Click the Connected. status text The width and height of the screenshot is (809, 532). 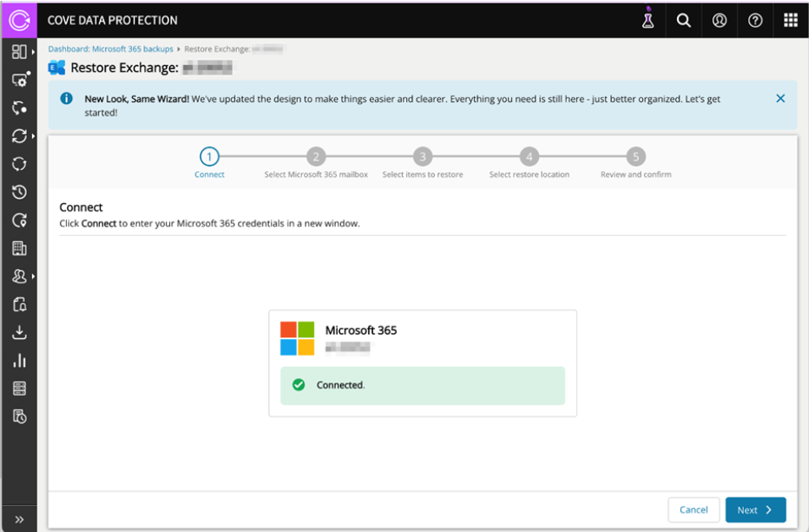tap(340, 385)
